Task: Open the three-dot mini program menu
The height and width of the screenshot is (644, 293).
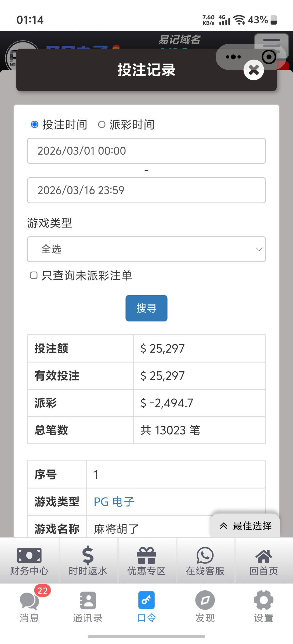Action: (x=233, y=57)
